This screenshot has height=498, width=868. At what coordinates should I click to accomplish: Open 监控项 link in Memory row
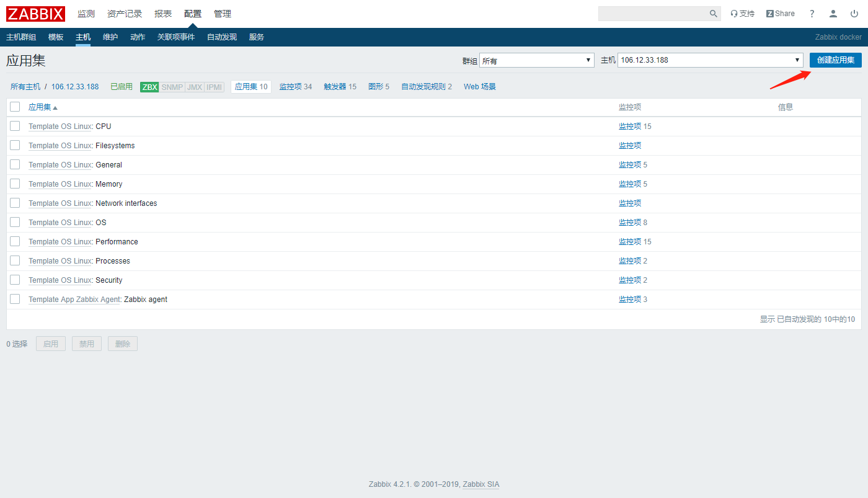pos(630,184)
